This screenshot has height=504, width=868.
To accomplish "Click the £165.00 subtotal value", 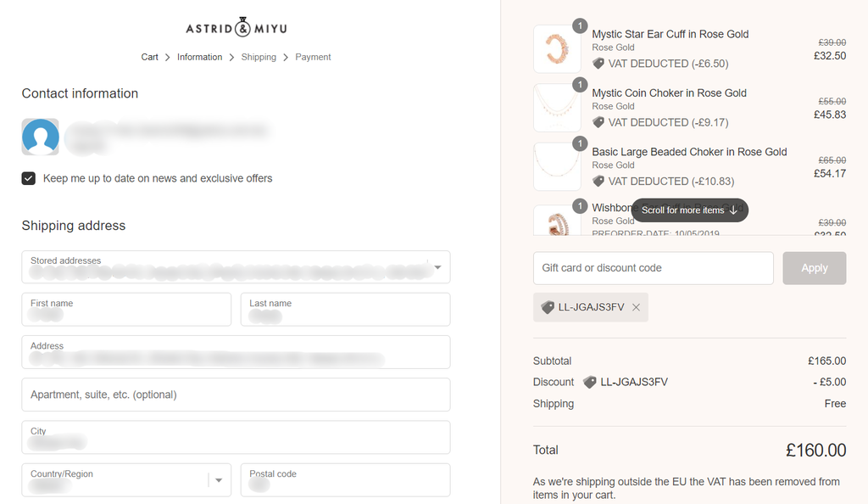I will (827, 361).
